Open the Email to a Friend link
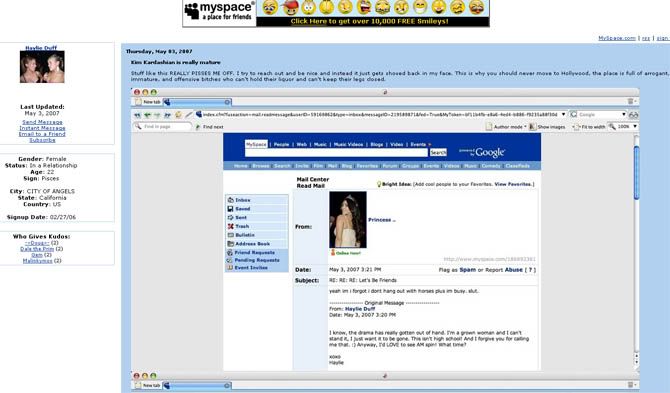 click(42, 134)
